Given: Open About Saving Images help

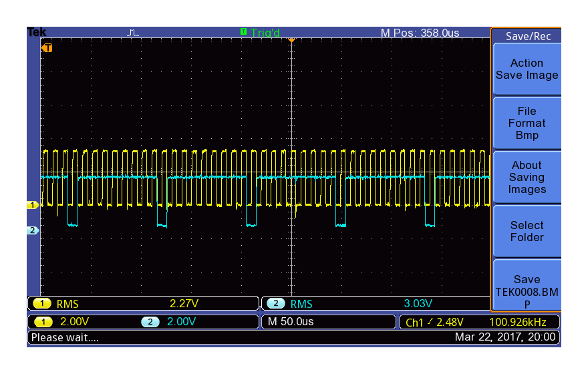Looking at the screenshot, I should (x=527, y=177).
